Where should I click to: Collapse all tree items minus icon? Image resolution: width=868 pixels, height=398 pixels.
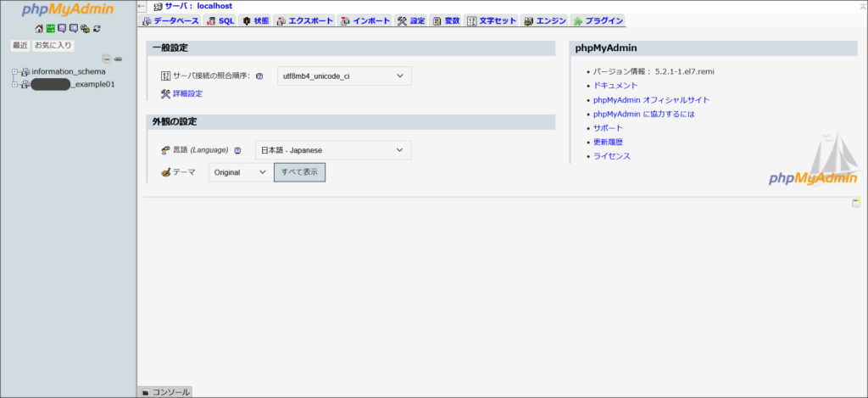pos(108,59)
